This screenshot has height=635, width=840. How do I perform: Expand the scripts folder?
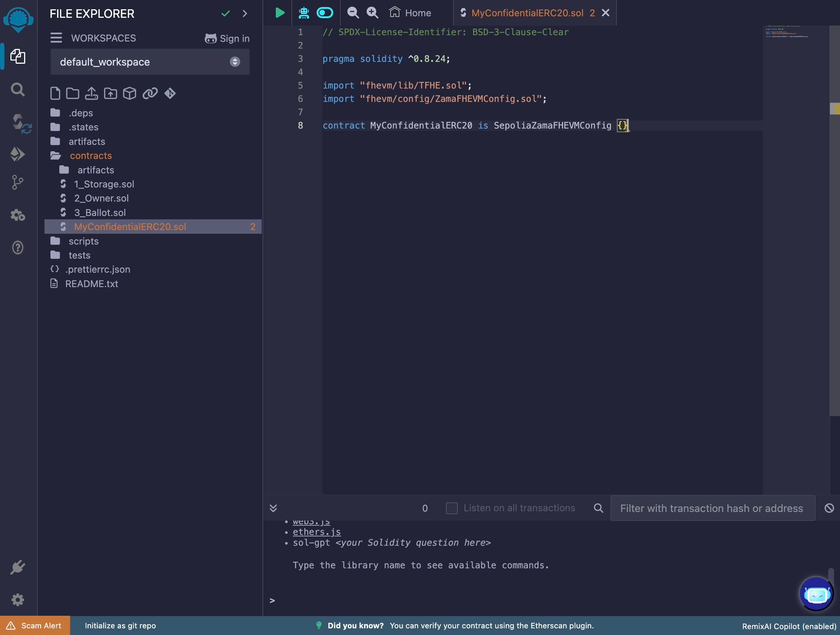click(x=83, y=241)
